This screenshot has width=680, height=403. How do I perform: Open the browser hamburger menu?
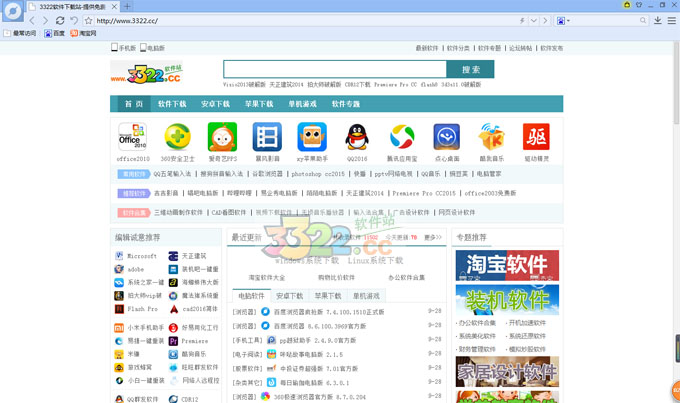point(671,20)
